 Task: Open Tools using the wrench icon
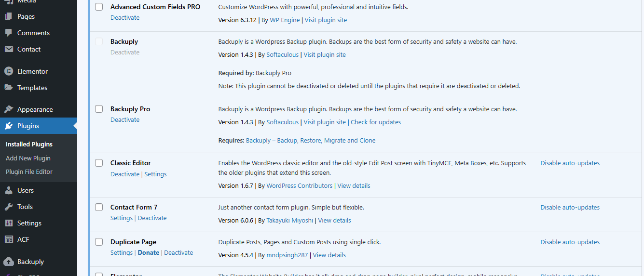coord(9,207)
